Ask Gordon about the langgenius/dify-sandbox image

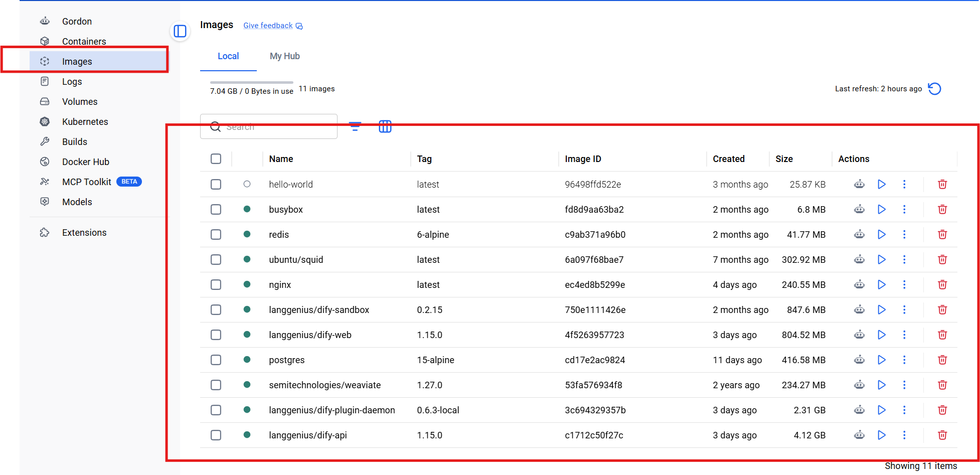(859, 309)
